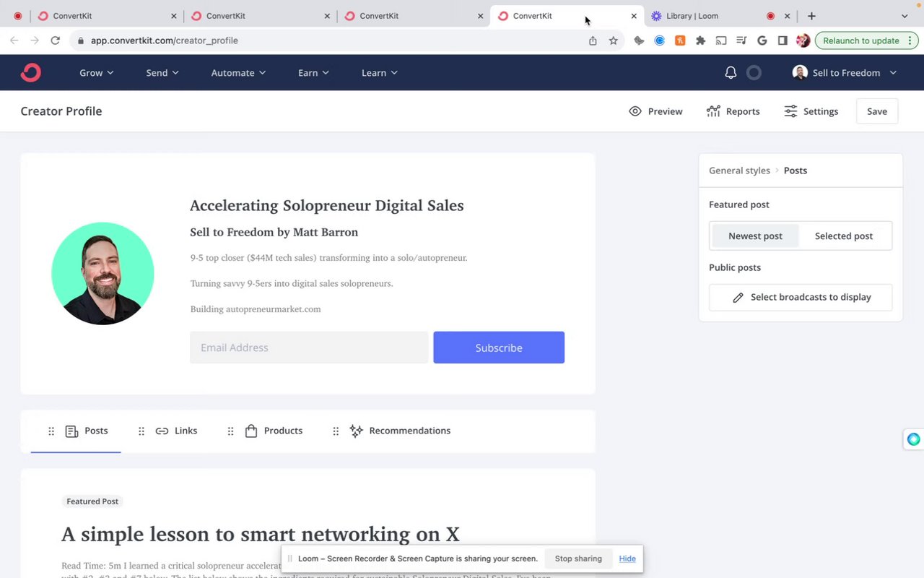Click the pencil icon in Select broadcasts button
Image resolution: width=924 pixels, height=578 pixels.
pyautogui.click(x=738, y=298)
